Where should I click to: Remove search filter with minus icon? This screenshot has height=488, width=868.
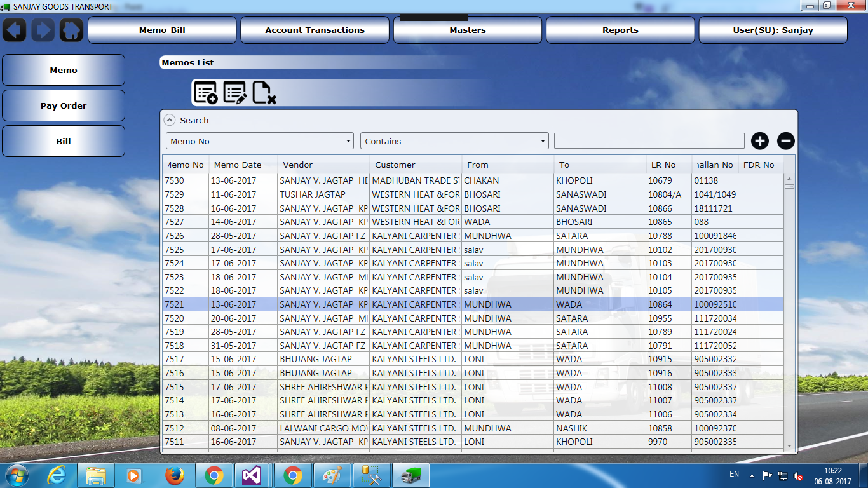[x=786, y=141]
